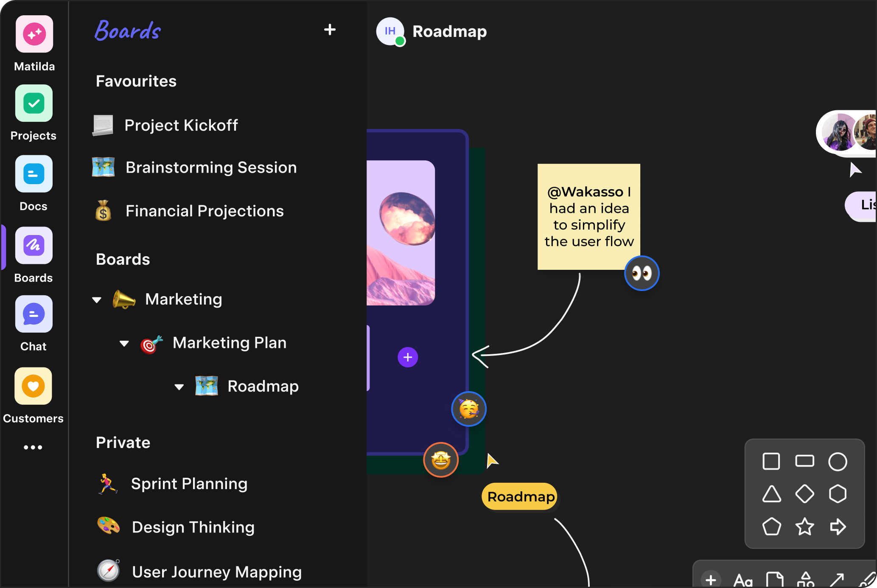The width and height of the screenshot is (877, 588).
Task: Open more apps via three dots
Action: tap(33, 447)
